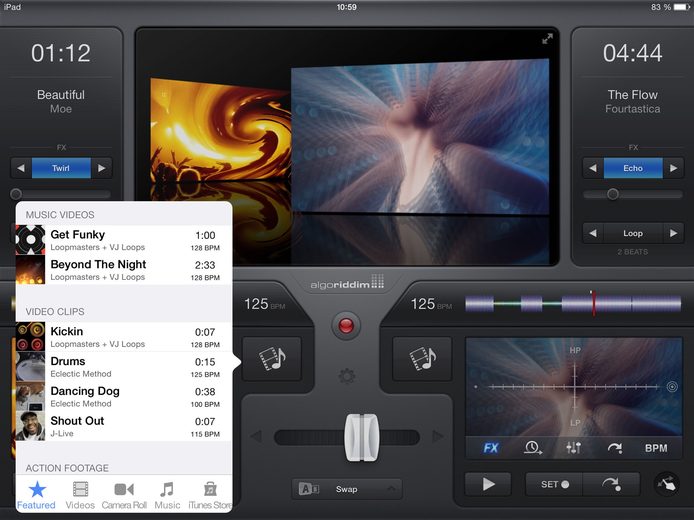Tap the right deck 125 BPM readout
The width and height of the screenshot is (694, 520).
[x=431, y=304]
